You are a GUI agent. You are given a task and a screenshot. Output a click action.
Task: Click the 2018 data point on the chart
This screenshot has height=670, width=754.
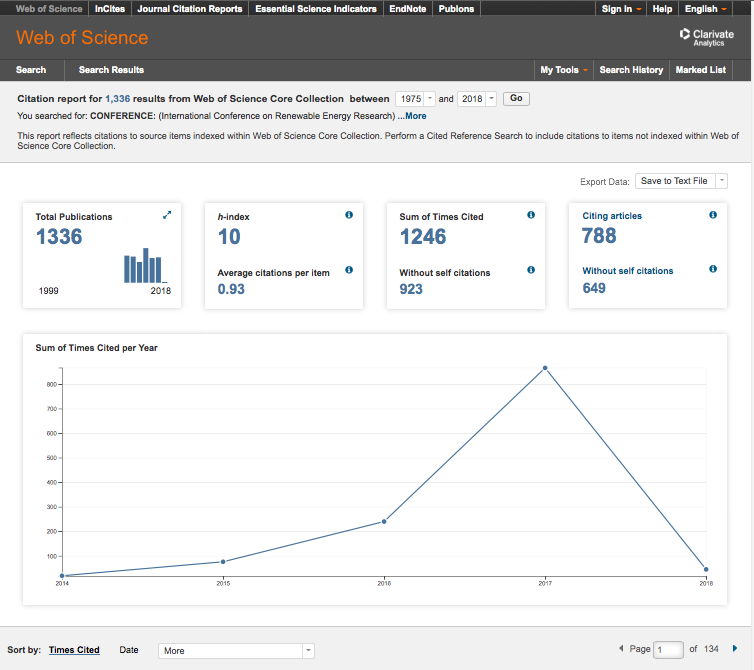(x=706, y=569)
